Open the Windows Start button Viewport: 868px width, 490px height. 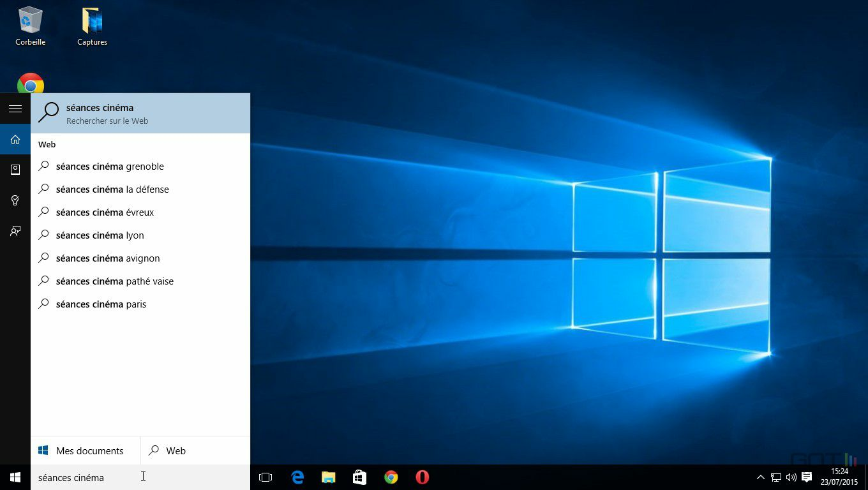coord(15,477)
